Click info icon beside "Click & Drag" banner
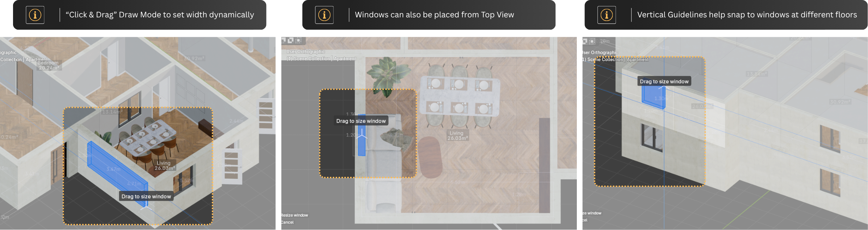 pyautogui.click(x=35, y=15)
